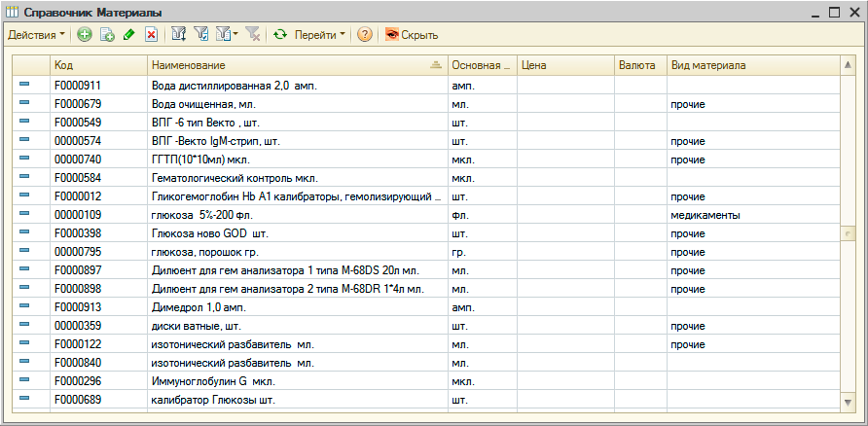Click the red X mark-for-deletion icon
868x426 pixels.
click(x=151, y=34)
